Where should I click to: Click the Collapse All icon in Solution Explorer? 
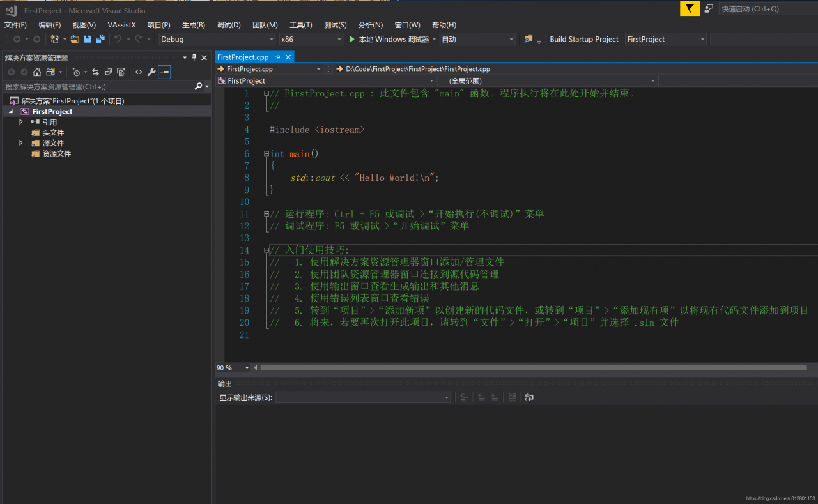click(108, 72)
